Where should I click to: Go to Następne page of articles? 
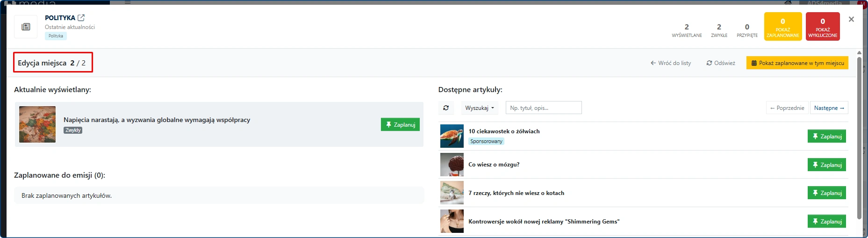[829, 108]
